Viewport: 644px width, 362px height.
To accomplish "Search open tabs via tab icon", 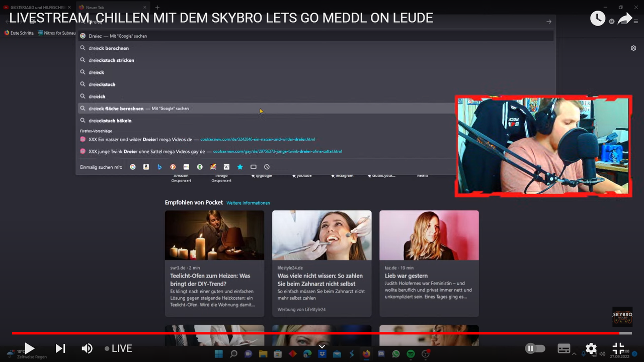I will 254,167.
